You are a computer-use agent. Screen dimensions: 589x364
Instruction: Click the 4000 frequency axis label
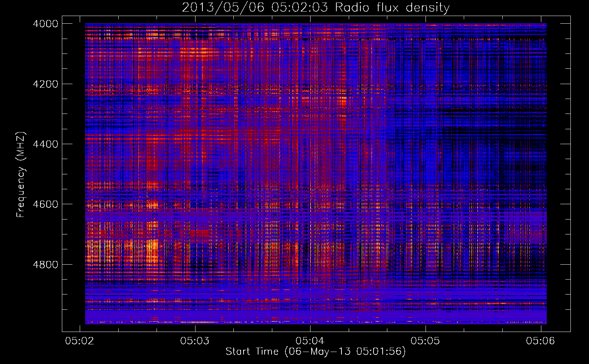tap(46, 24)
